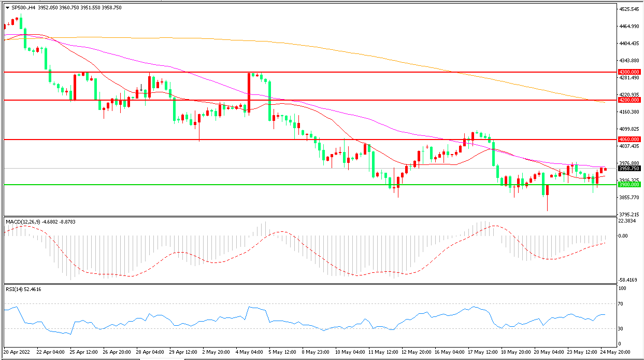Select the red 4300.000 price level tag

tap(629, 72)
